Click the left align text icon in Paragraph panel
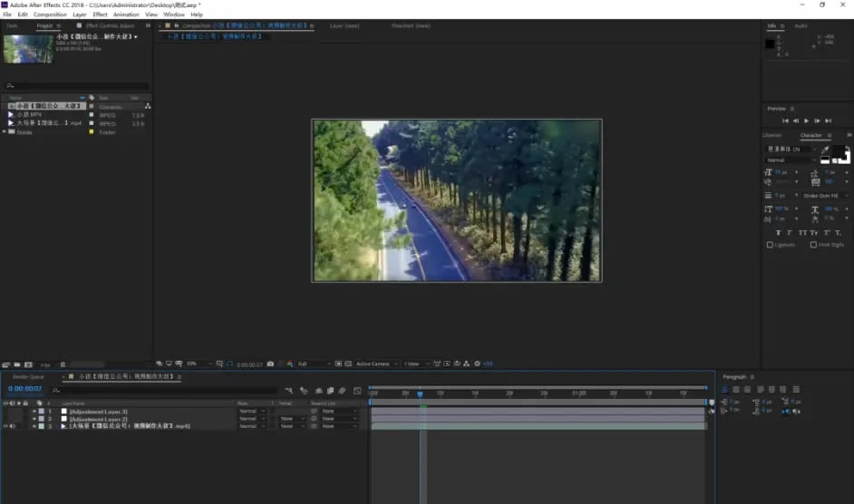854x504 pixels. click(x=725, y=390)
